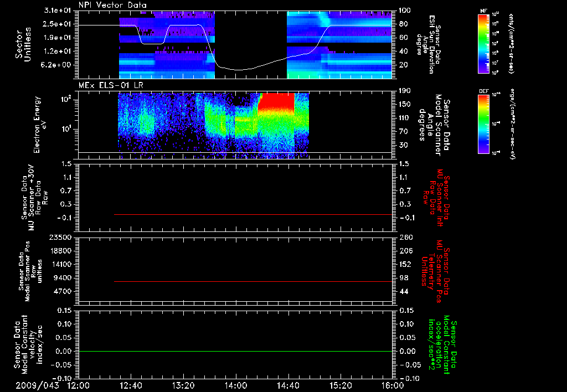567x392 pixels.
Task: Click the "Model Scanner Angle degrees" axis title
Action: click(x=435, y=125)
